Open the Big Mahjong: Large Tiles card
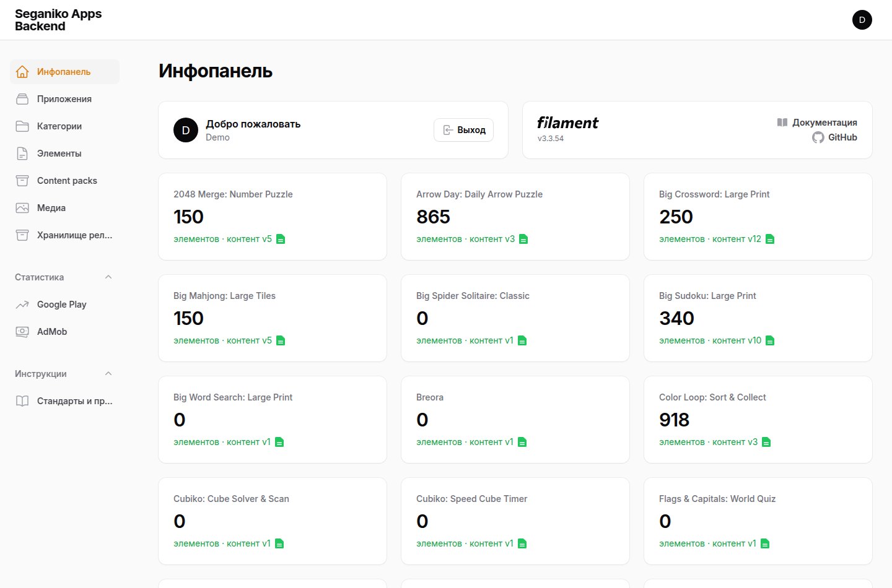This screenshot has width=892, height=588. click(273, 318)
